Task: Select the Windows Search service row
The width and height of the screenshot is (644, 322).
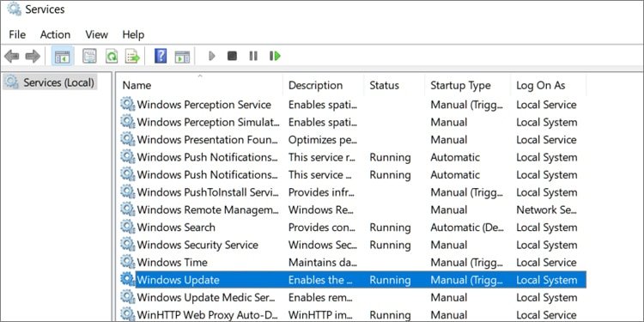Action: (353, 228)
